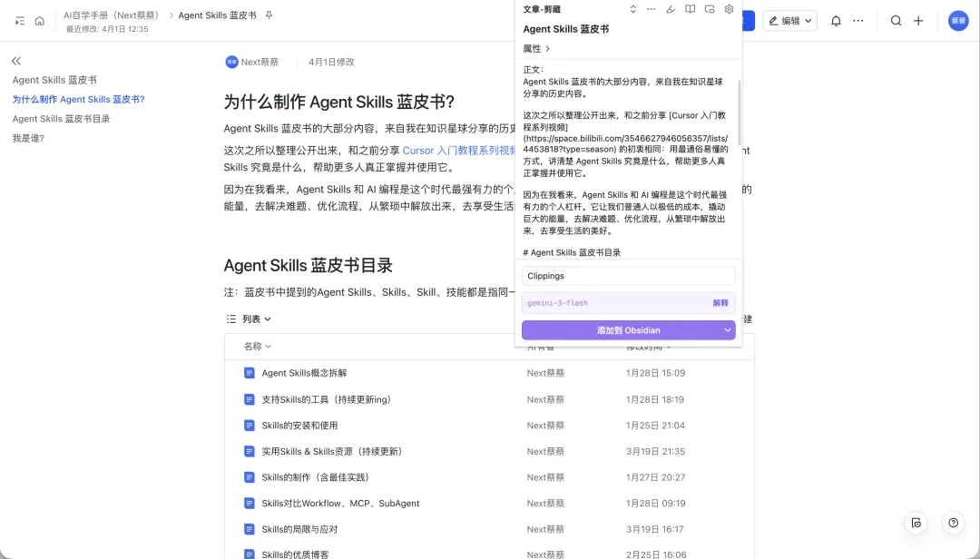
Task: Open the help question mark icon
Action: coord(953,523)
